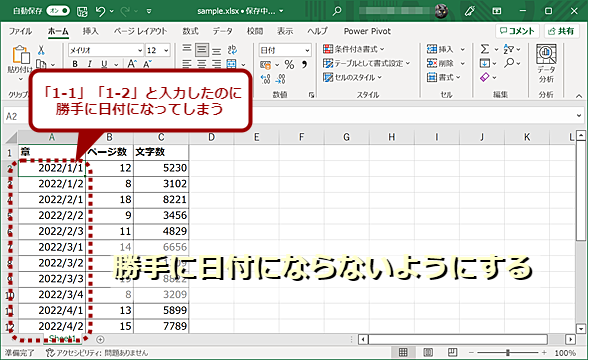
Task: Open 条件付き書式 menu
Action: coord(353,49)
